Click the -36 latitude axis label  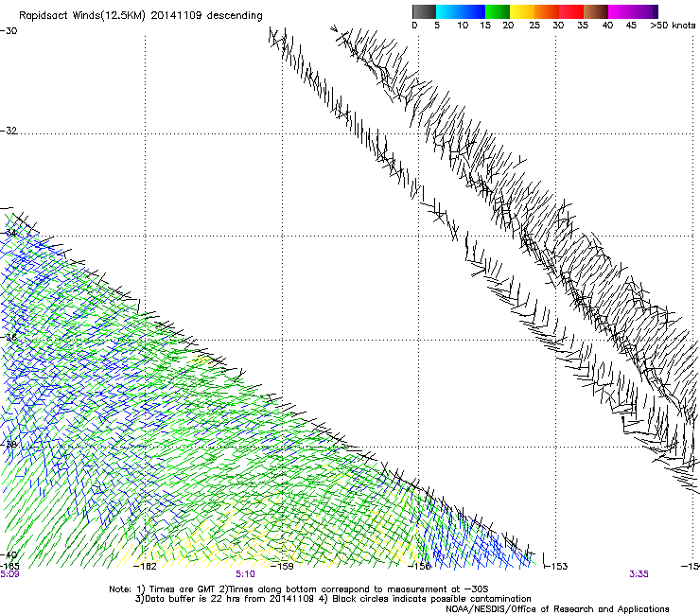click(x=9, y=337)
